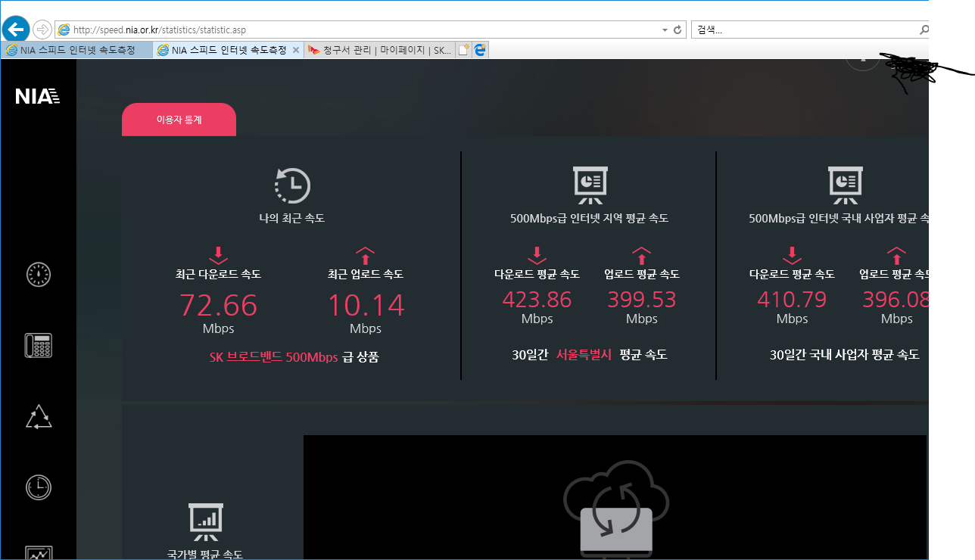Click download arrow above 최근 다운로드 속도

(x=218, y=255)
